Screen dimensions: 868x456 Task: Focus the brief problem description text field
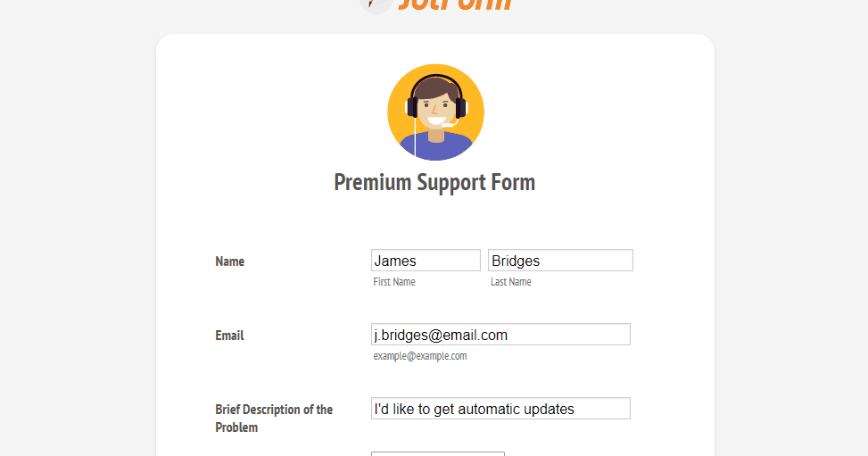pos(500,409)
